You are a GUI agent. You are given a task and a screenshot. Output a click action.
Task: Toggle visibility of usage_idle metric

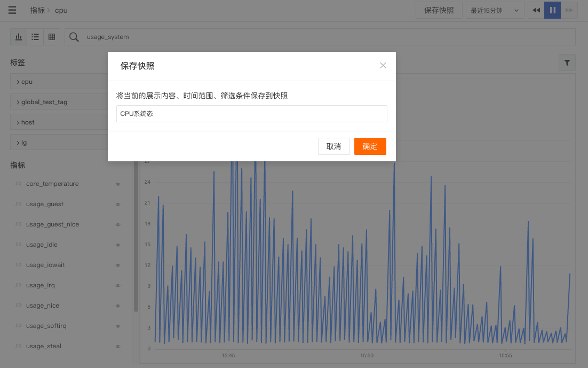click(x=118, y=245)
